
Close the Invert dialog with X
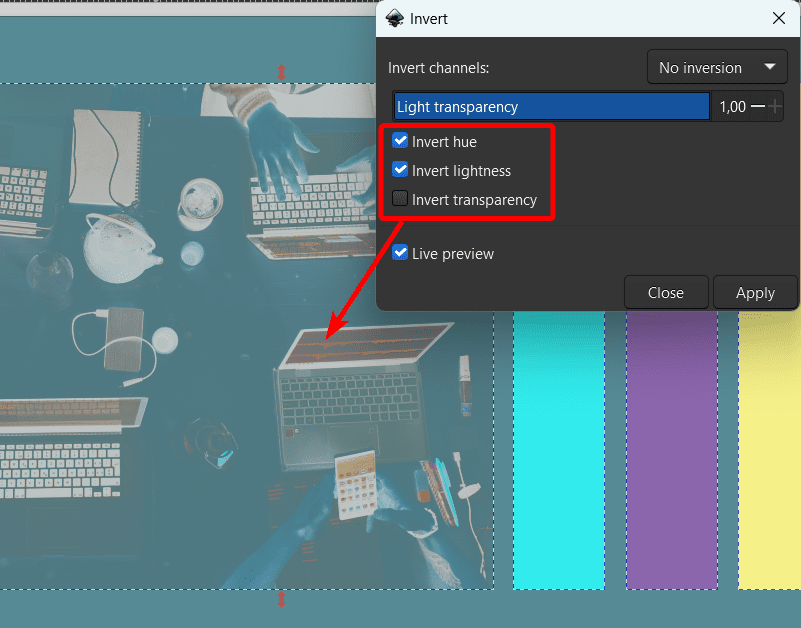pyautogui.click(x=779, y=18)
